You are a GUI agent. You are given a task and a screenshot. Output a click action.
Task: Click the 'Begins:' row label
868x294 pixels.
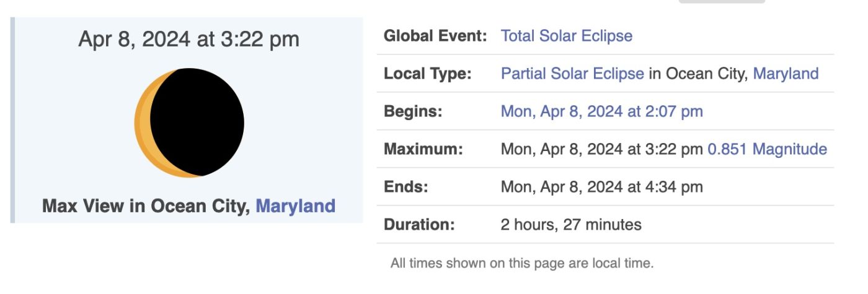coord(413,111)
